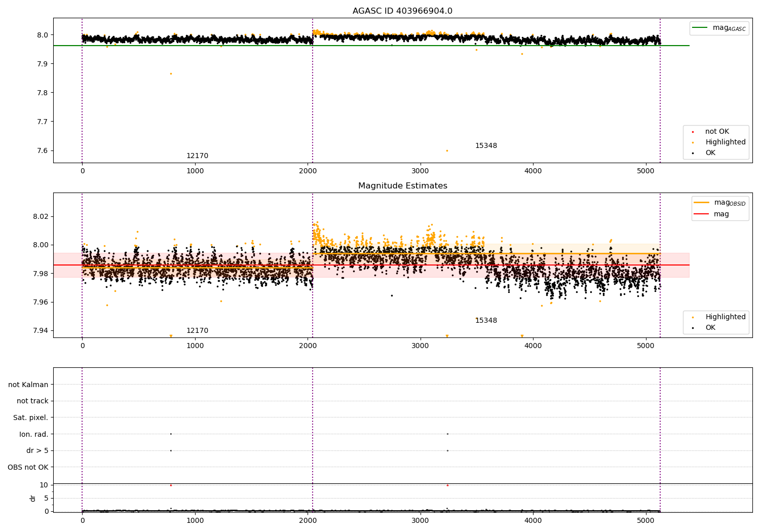Click the 5000 x-axis tick of the bottom plot
The width and height of the screenshot is (760, 532).
pyautogui.click(x=646, y=520)
